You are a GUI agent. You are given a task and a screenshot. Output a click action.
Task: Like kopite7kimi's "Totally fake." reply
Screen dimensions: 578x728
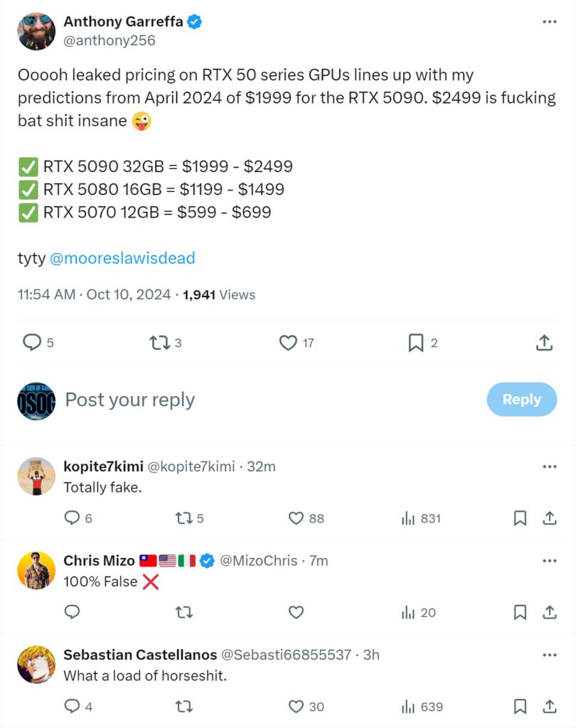coord(296,518)
